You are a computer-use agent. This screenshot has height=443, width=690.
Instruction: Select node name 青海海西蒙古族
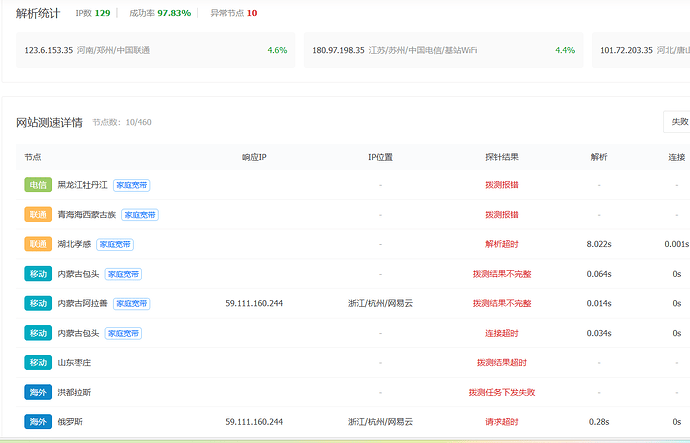click(x=87, y=215)
